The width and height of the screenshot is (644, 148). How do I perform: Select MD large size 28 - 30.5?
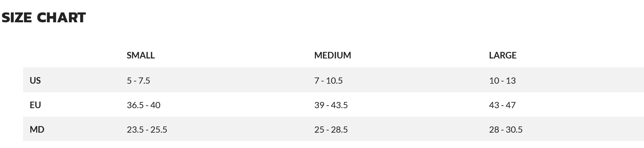click(x=506, y=129)
